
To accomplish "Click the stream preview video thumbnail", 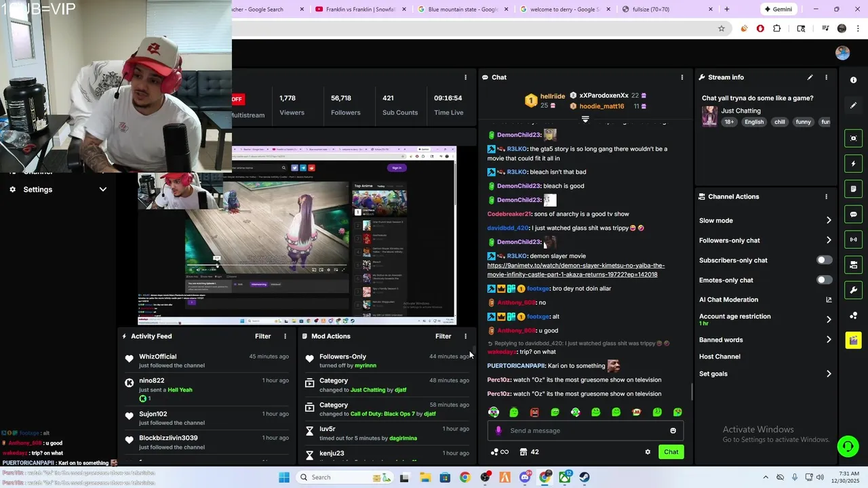I will tap(297, 236).
